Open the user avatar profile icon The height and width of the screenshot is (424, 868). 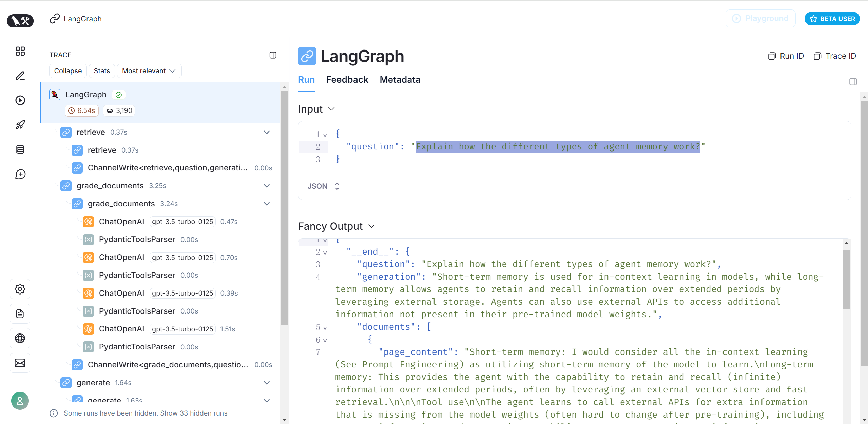(x=20, y=401)
